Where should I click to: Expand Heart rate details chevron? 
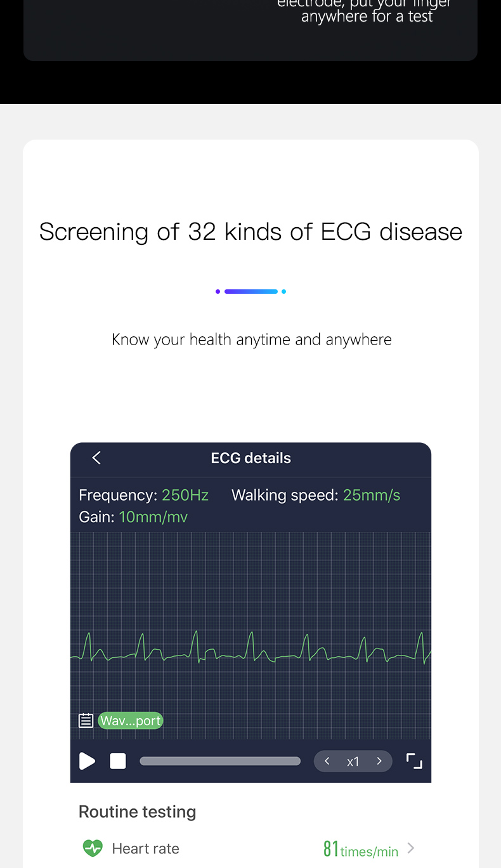click(x=411, y=848)
